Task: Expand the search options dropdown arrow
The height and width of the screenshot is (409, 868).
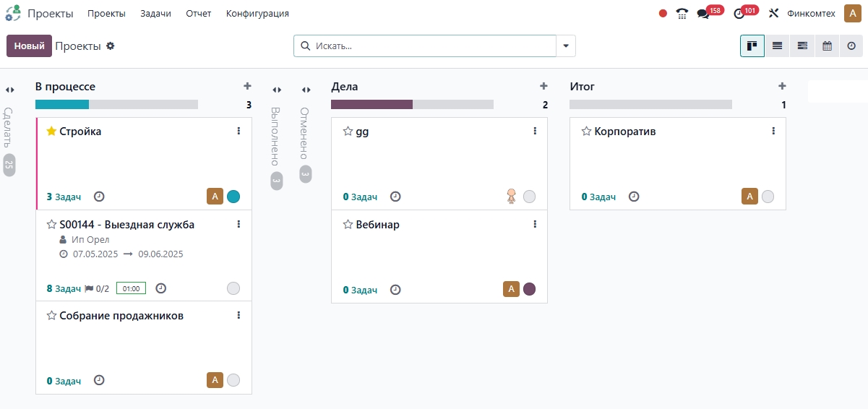Action: [566, 46]
